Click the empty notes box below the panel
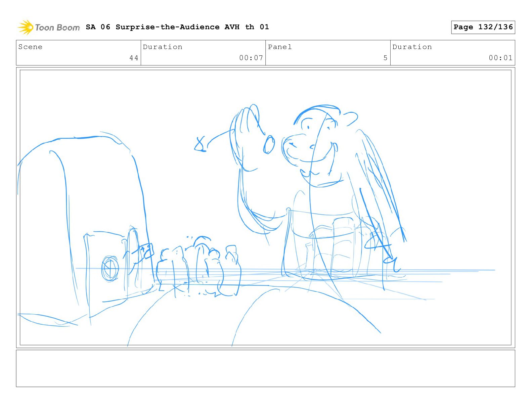 click(x=266, y=368)
